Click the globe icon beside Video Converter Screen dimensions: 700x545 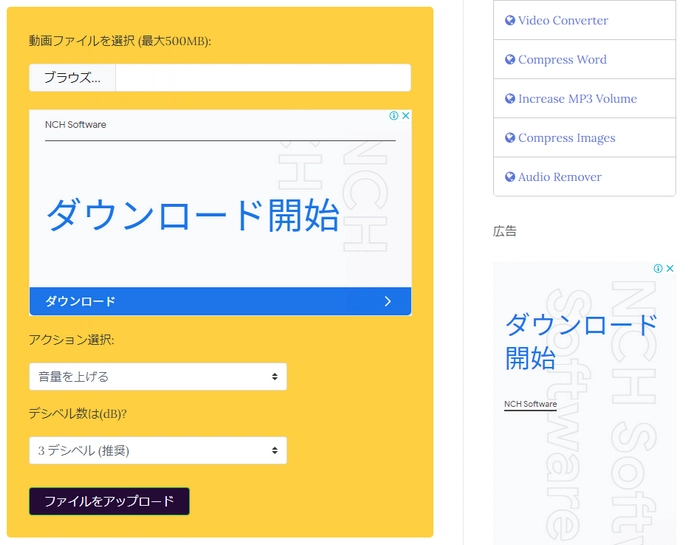510,20
